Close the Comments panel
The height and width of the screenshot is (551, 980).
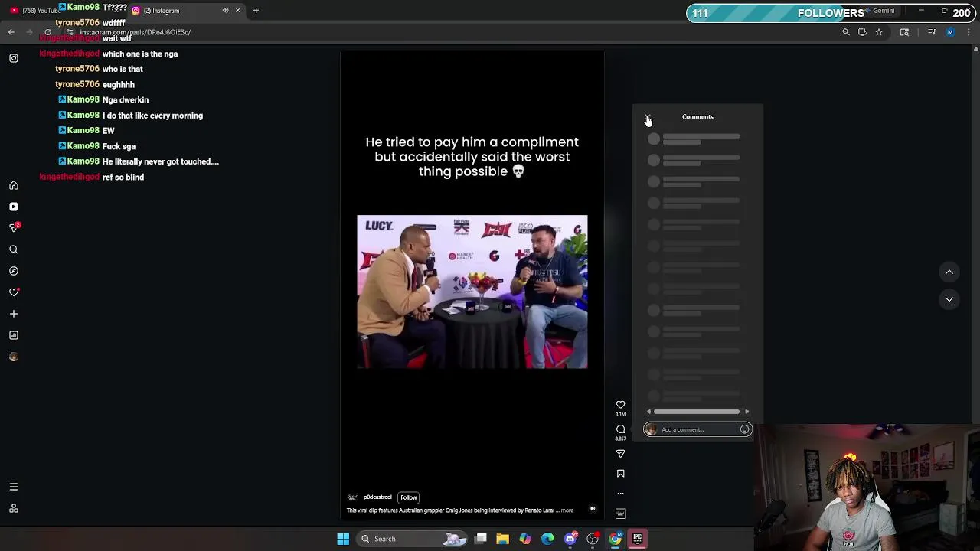point(648,117)
